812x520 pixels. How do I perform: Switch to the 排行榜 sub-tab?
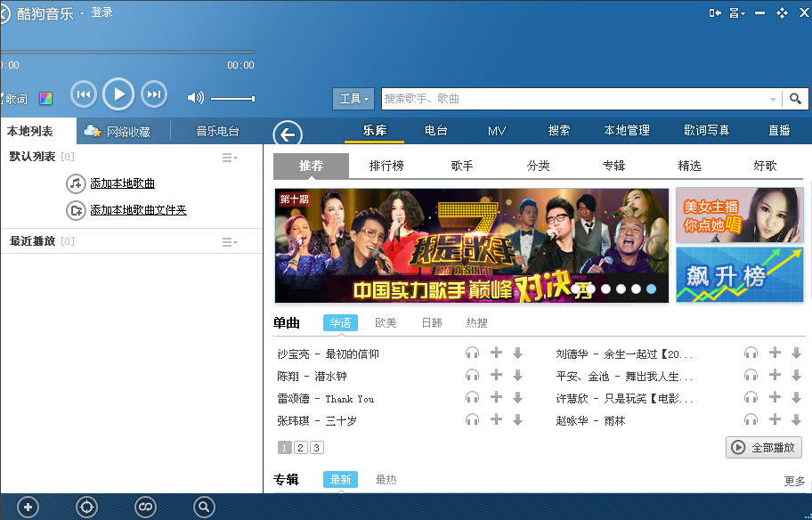coord(386,166)
